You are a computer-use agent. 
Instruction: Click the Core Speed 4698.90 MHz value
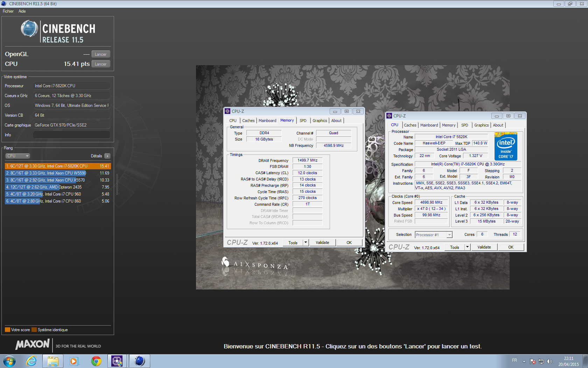tap(431, 202)
